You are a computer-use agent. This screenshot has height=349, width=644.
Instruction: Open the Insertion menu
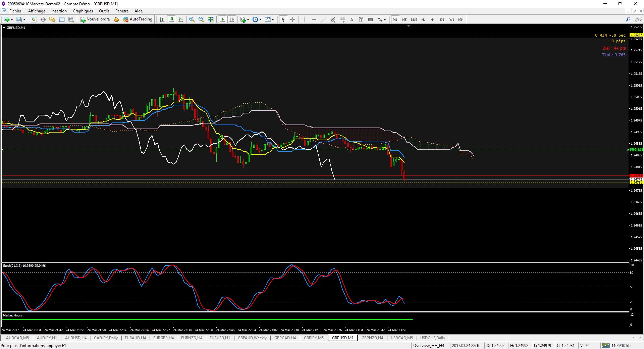(x=59, y=11)
